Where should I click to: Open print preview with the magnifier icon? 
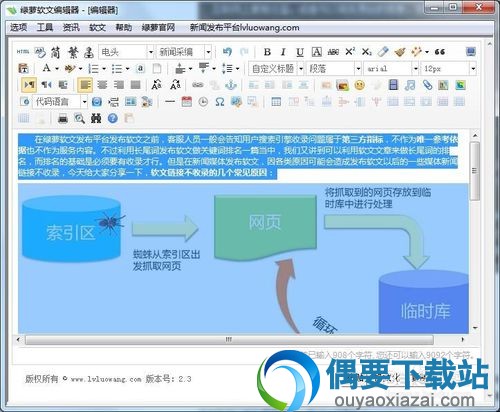tap(79, 118)
